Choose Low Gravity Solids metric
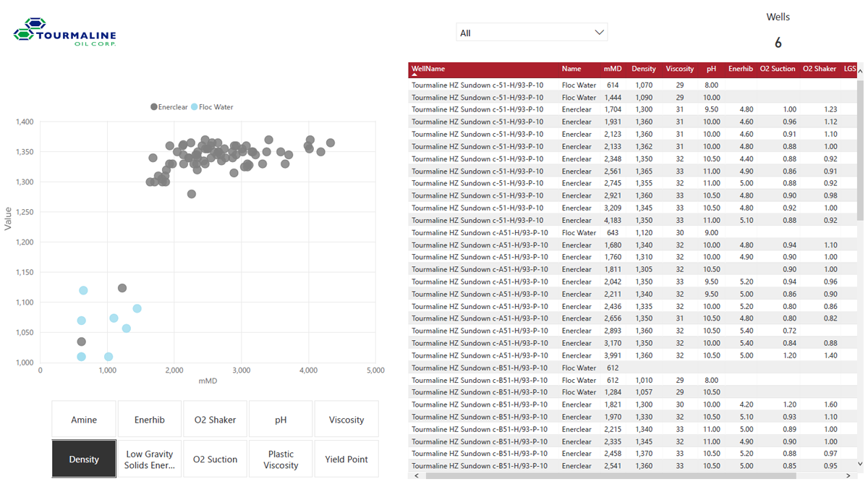The width and height of the screenshot is (868, 487). coord(150,459)
